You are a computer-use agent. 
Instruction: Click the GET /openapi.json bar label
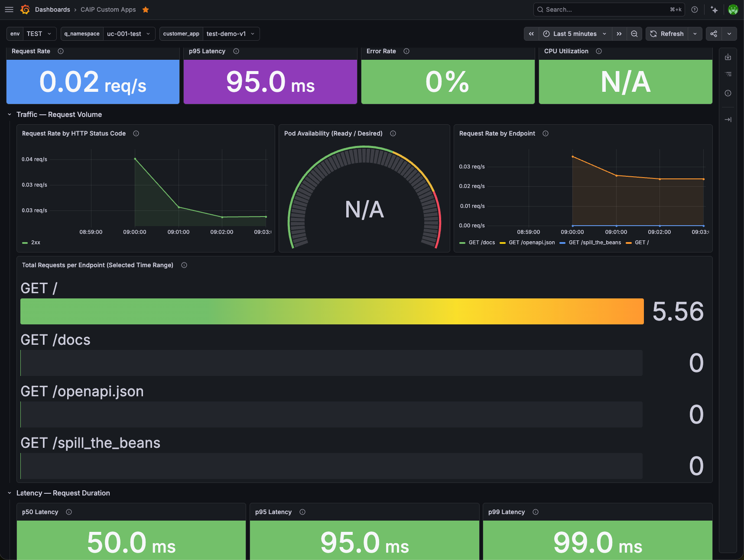[x=82, y=392]
